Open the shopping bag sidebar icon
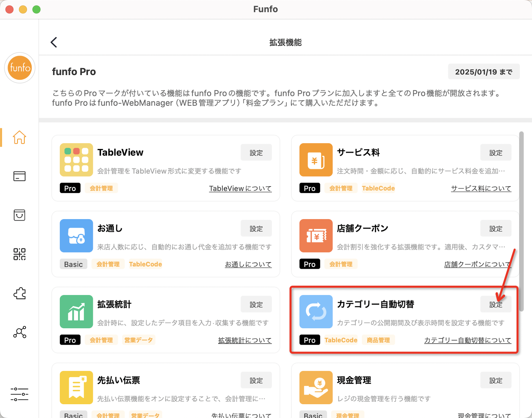532x418 pixels. coord(19,215)
